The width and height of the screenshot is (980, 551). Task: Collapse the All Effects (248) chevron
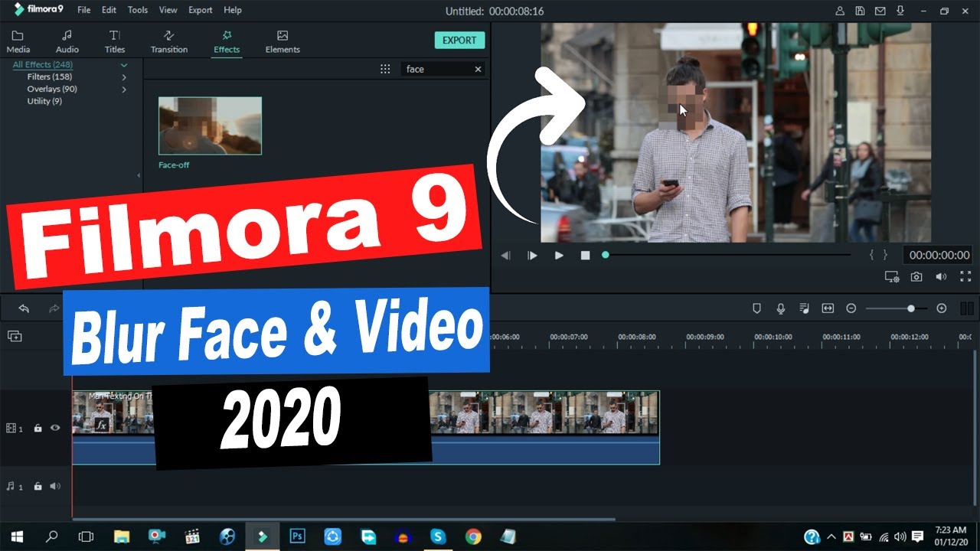pos(123,65)
